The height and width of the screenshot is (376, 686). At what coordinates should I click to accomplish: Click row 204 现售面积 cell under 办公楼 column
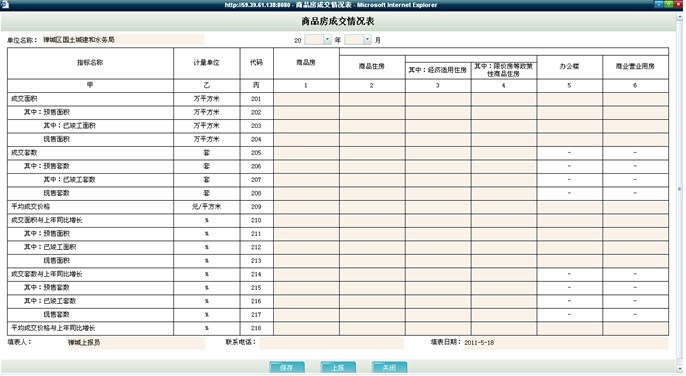tap(570, 139)
